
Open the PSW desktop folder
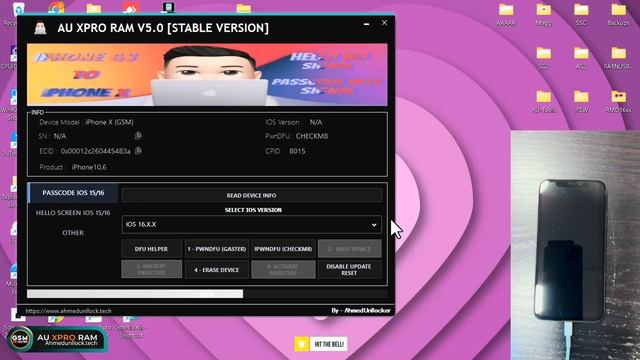(581, 101)
